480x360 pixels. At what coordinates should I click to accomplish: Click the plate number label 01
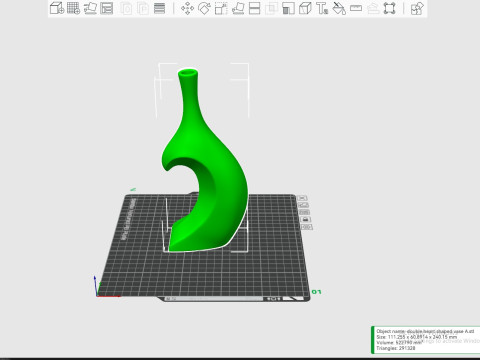click(316, 292)
